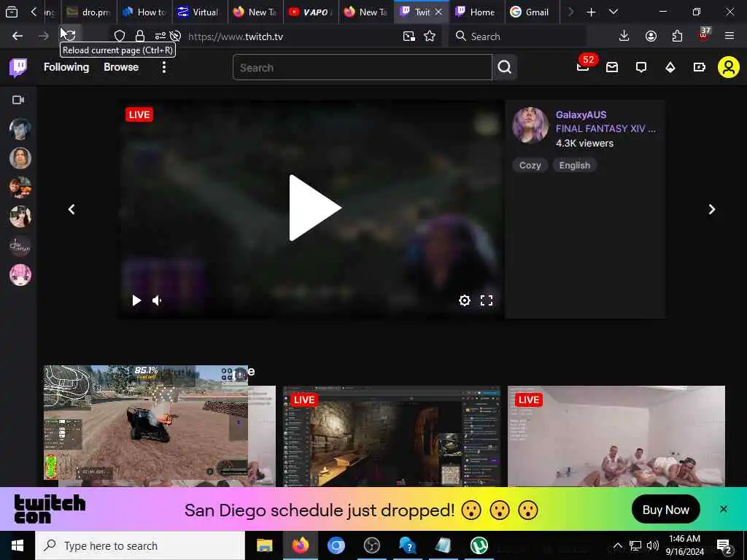Open the white room live stream thumbnail
747x560 pixels.
pos(616,436)
